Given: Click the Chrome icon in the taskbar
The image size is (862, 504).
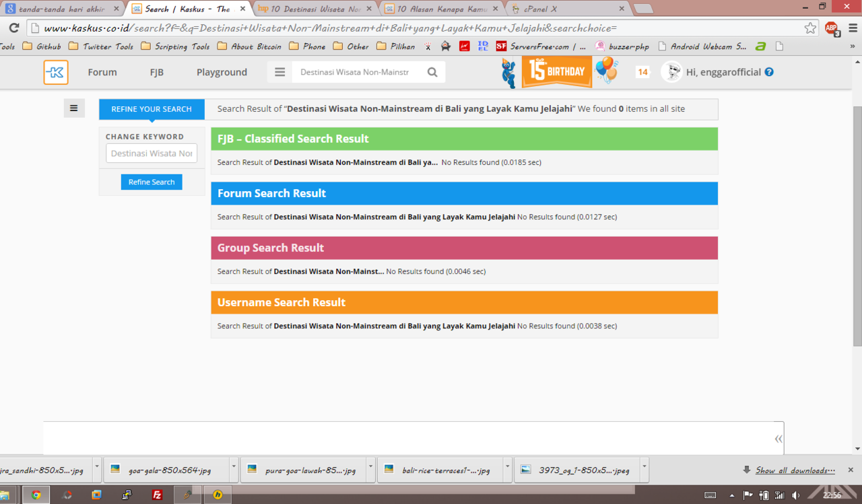Looking at the screenshot, I should coord(36,495).
